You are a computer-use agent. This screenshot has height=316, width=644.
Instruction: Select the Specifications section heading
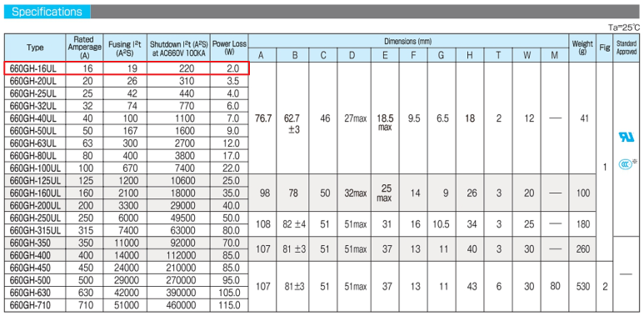click(47, 12)
